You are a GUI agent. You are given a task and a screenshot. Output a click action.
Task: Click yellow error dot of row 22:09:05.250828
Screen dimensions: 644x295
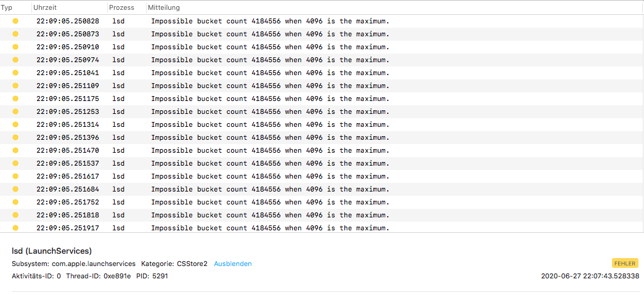point(15,21)
